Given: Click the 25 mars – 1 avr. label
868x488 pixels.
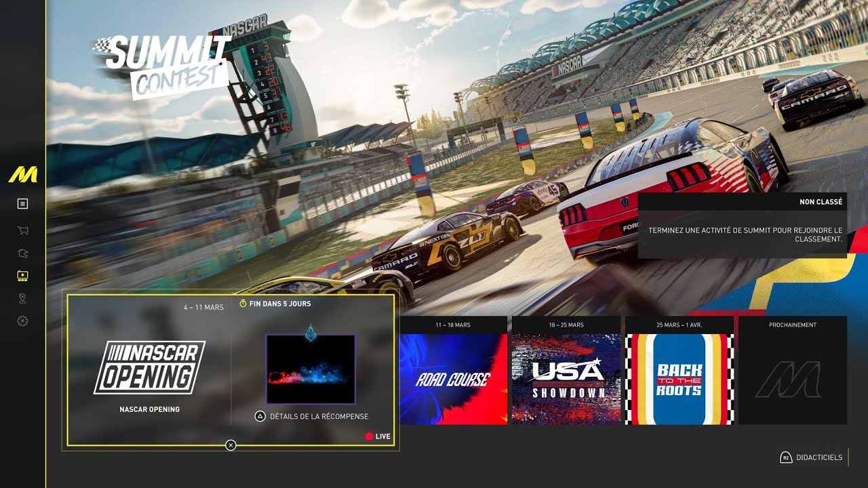Looking at the screenshot, I should click(x=679, y=325).
